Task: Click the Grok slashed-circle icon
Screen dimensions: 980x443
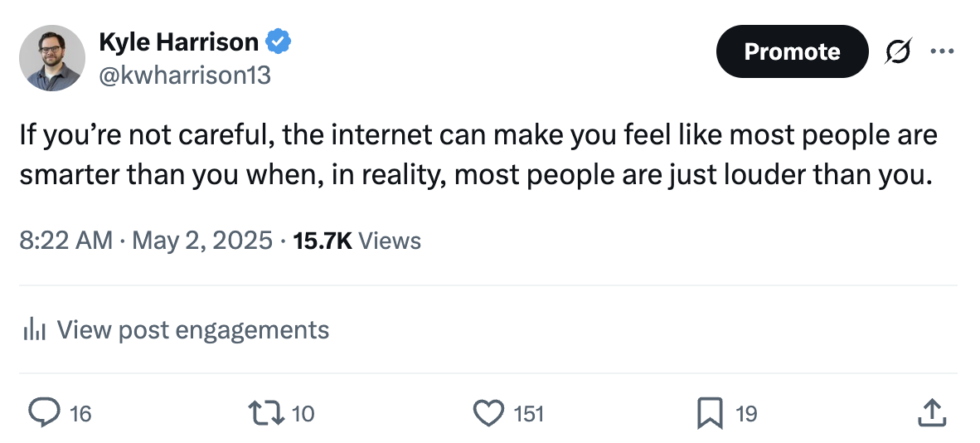Action: point(896,51)
